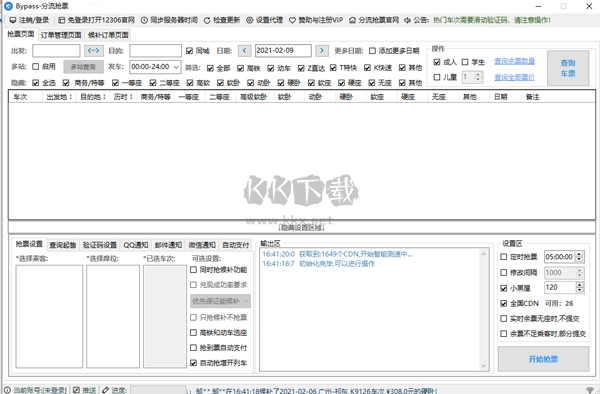This screenshot has width=600, height=394.
Task: Open 设置代理 settings item
Action: [x=264, y=20]
